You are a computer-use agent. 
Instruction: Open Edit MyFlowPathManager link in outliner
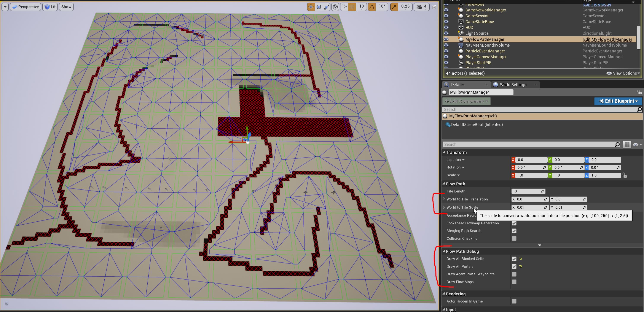coord(608,39)
